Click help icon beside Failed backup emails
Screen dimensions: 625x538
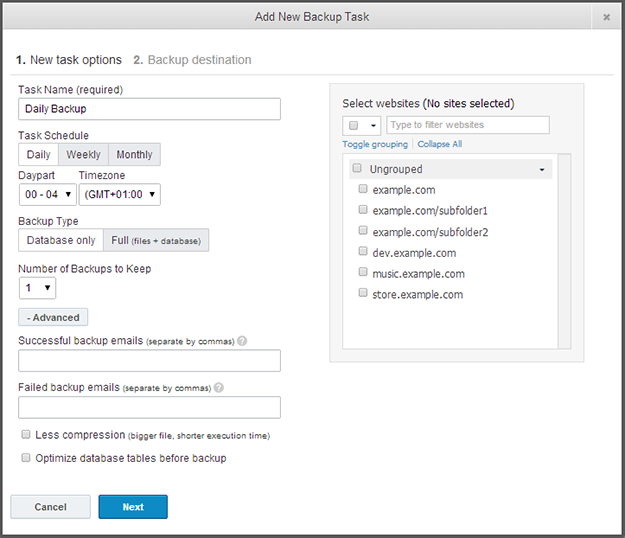point(219,388)
